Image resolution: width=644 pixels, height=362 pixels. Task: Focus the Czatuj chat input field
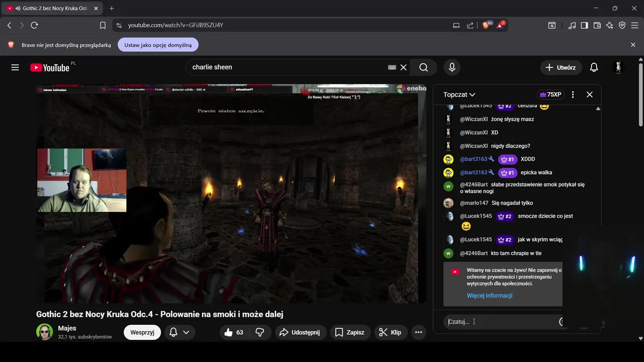pos(503,322)
